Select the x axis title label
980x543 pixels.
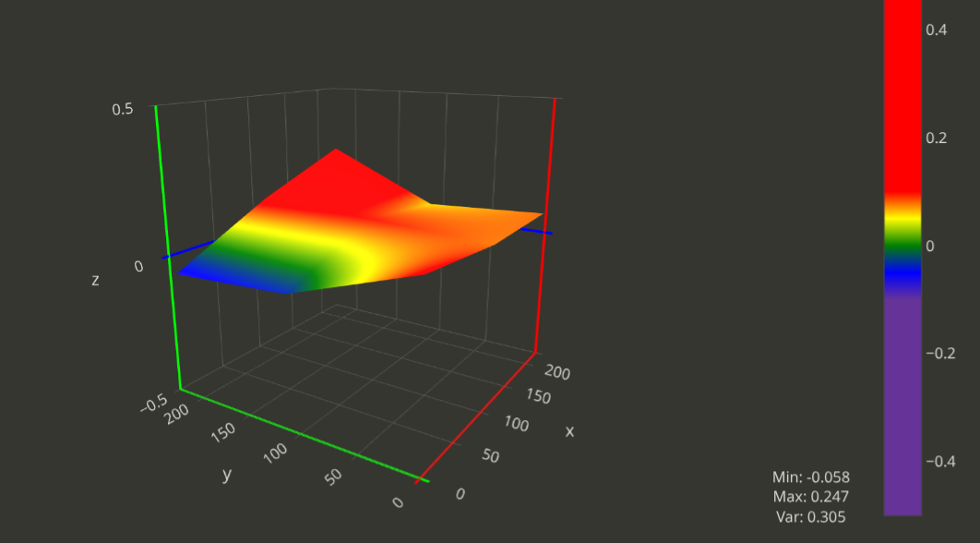point(569,431)
